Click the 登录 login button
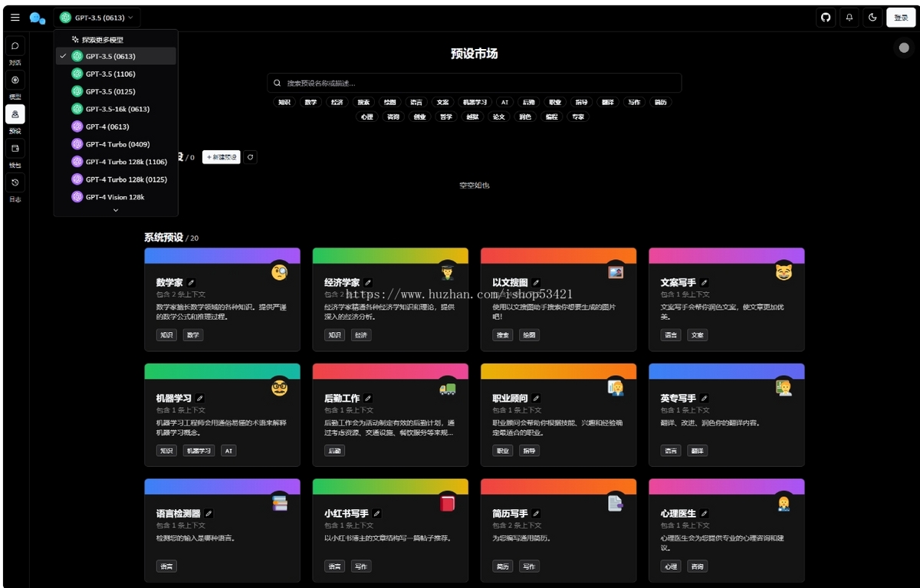The image size is (920, 588). 901,18
